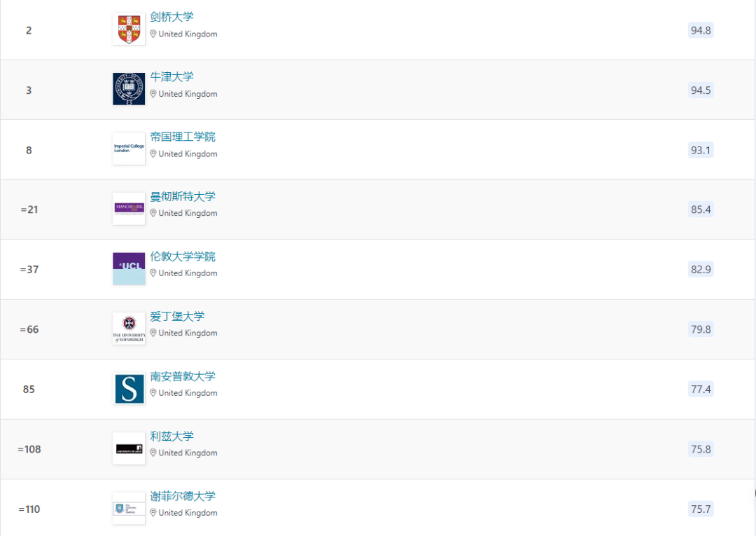
Task: Click the location pin next to Oxford's United Kingdom
Action: coord(153,93)
